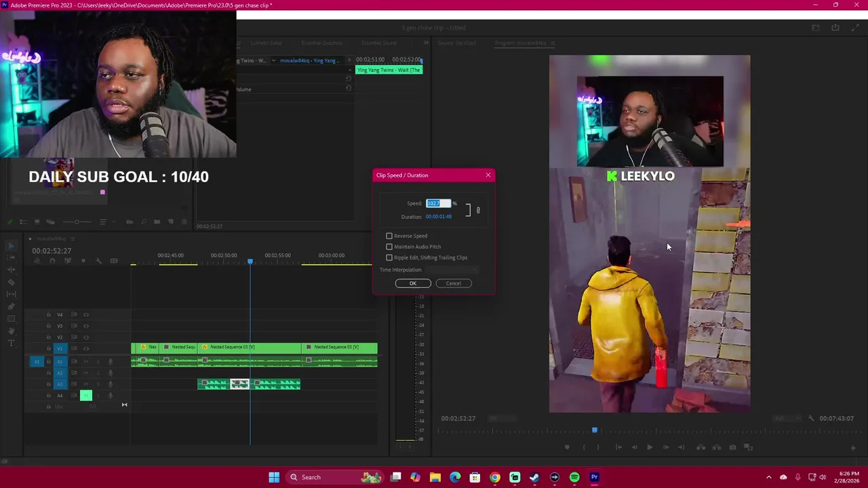Image resolution: width=868 pixels, height=488 pixels.
Task: Open the Program monitor Button Editor plus
Action: pos(853,447)
